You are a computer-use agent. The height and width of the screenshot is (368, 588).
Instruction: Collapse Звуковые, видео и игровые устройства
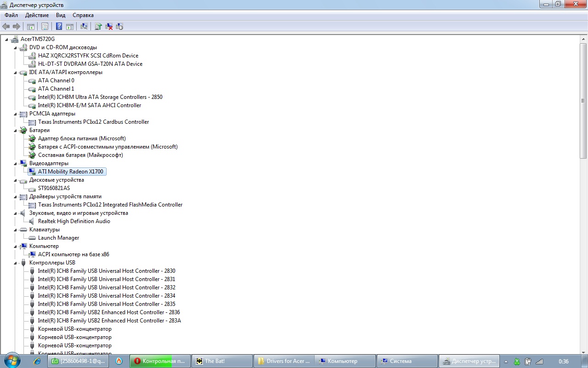(x=15, y=213)
